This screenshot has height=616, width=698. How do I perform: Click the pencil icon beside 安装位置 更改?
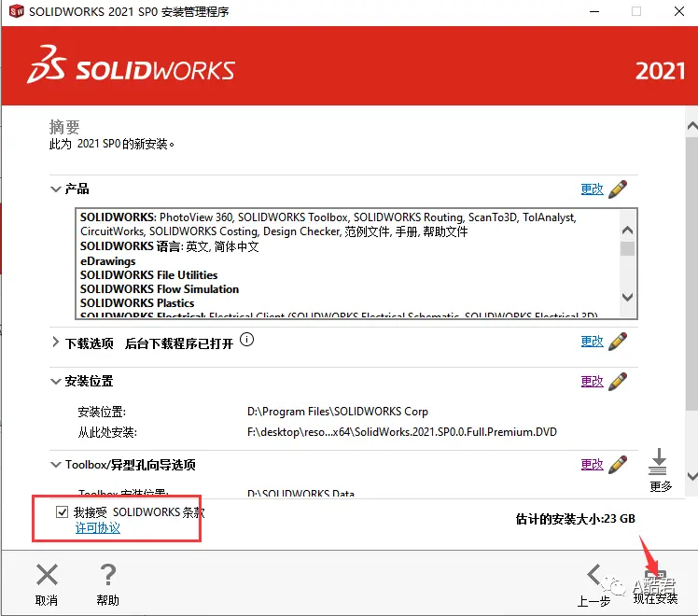click(x=618, y=382)
